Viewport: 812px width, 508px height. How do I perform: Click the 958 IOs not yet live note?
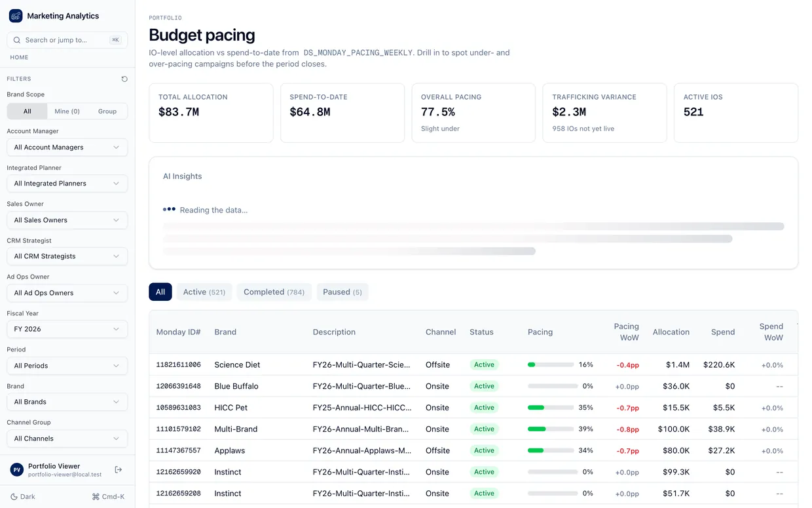click(x=583, y=128)
